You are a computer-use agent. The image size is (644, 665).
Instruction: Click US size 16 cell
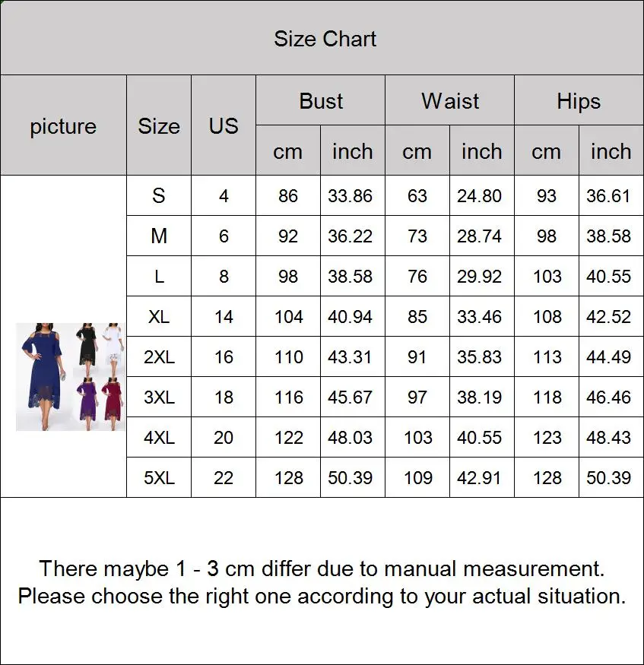pos(224,356)
